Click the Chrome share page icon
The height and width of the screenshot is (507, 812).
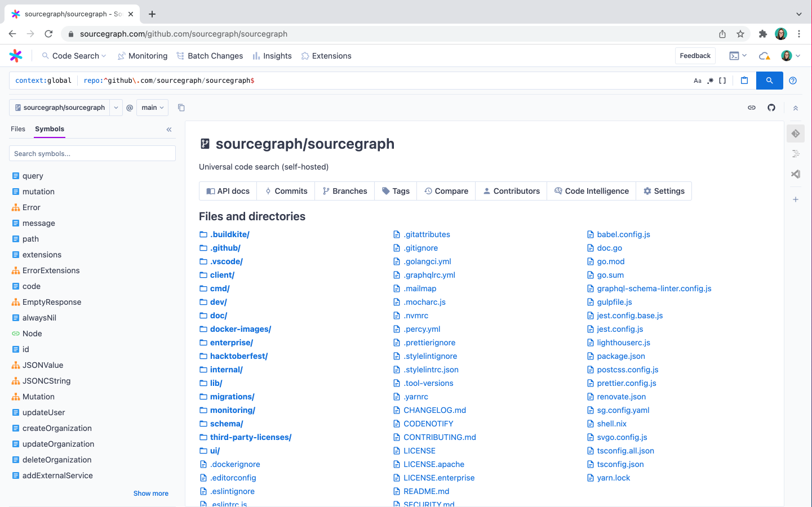[722, 34]
